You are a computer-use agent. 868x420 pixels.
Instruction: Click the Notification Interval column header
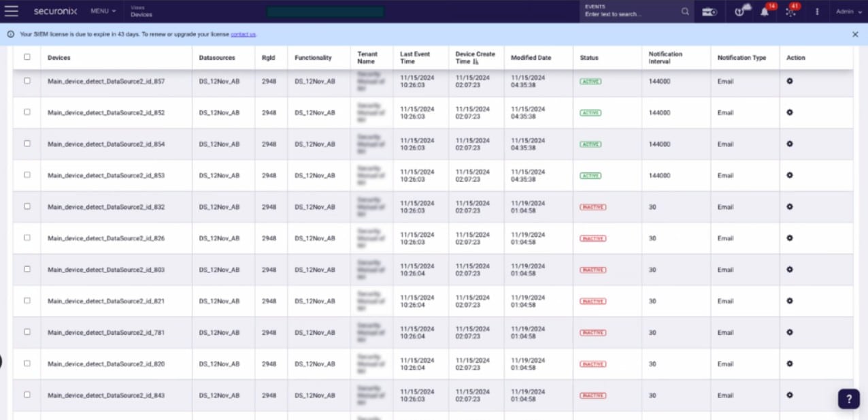point(665,58)
